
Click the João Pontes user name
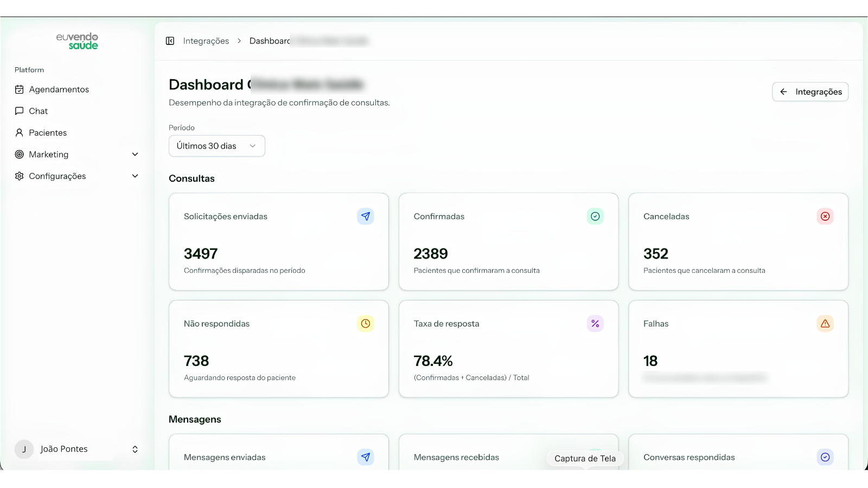(x=64, y=449)
